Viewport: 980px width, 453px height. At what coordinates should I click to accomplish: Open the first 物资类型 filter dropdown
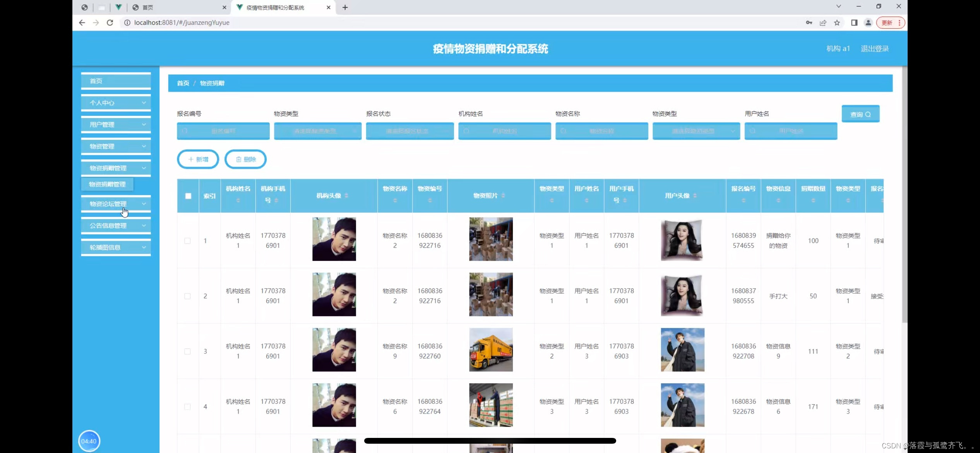point(318,131)
